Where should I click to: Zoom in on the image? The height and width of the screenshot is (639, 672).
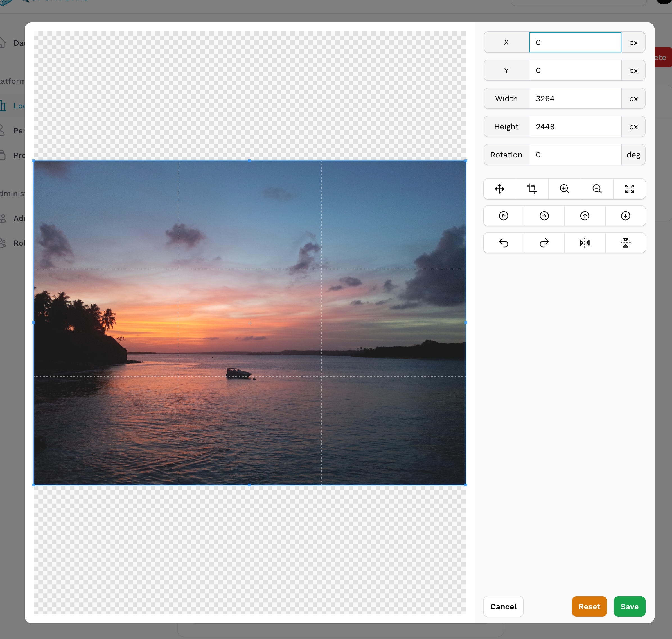pyautogui.click(x=564, y=189)
